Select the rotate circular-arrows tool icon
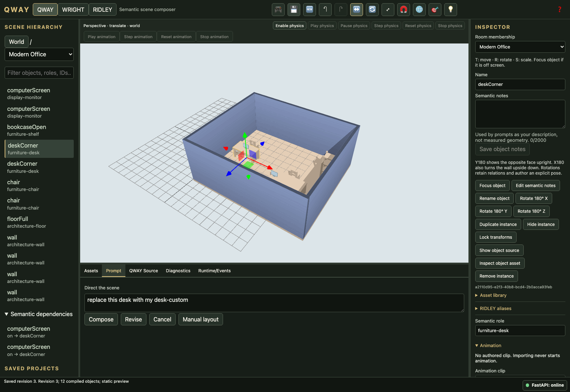The height and width of the screenshot is (392, 570). click(x=372, y=10)
